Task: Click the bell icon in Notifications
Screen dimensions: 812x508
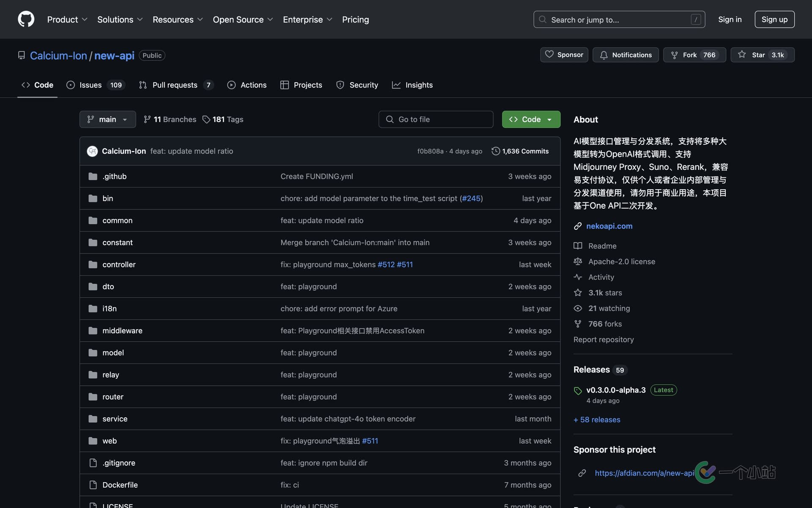Action: (604, 55)
